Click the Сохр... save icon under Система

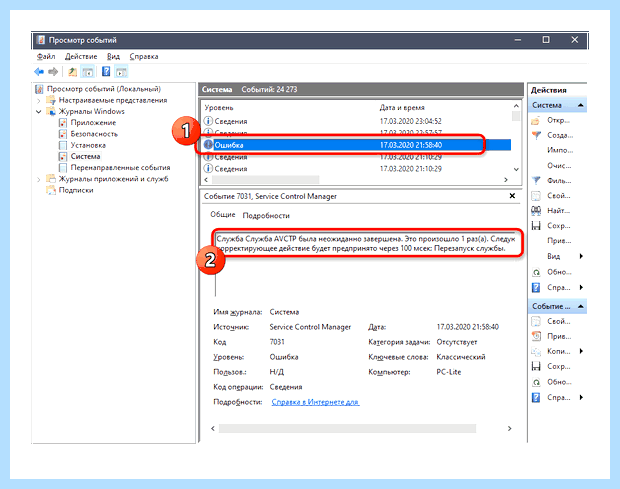click(536, 226)
